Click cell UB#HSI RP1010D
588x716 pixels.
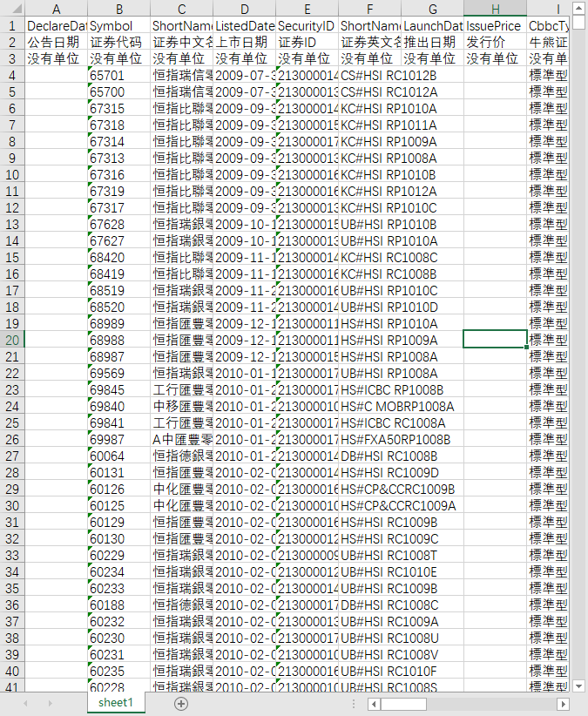[389, 307]
